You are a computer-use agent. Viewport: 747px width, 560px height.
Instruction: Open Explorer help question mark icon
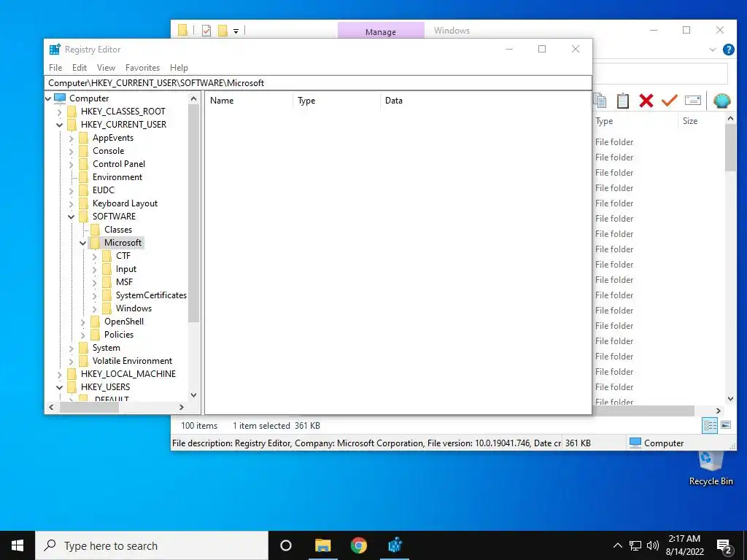[x=729, y=50]
